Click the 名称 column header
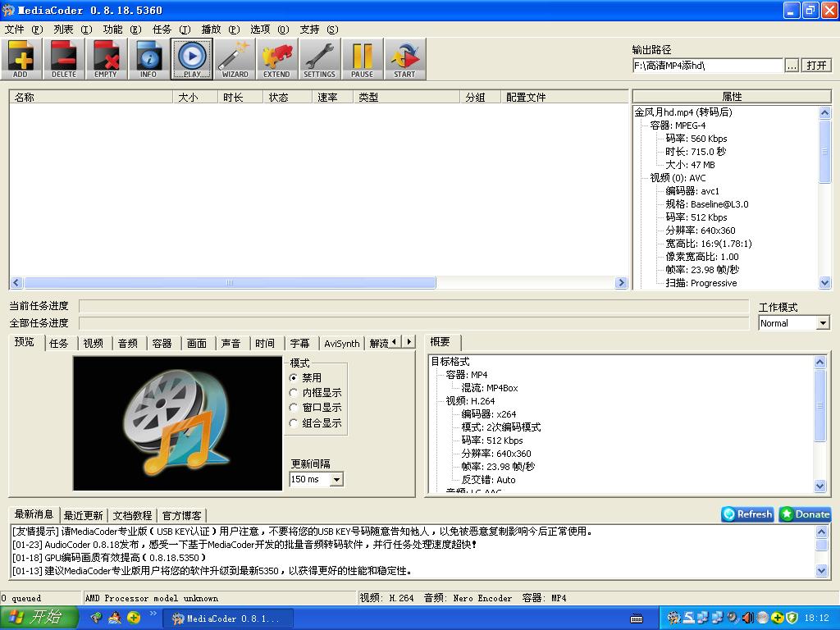The height and width of the screenshot is (630, 840). coord(91,97)
